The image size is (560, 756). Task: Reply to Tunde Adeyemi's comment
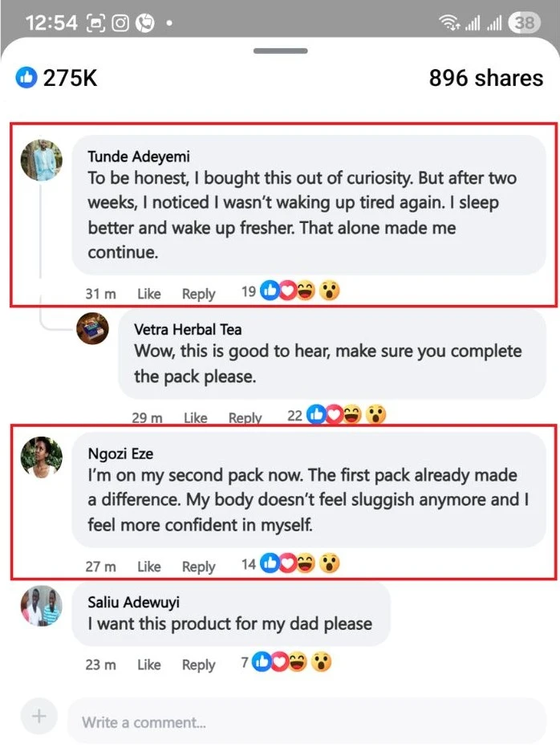pos(198,294)
